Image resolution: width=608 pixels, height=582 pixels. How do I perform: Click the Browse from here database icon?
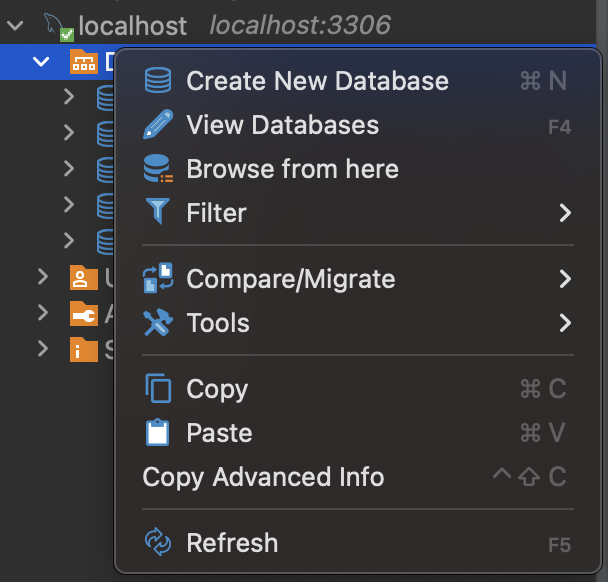click(x=158, y=169)
